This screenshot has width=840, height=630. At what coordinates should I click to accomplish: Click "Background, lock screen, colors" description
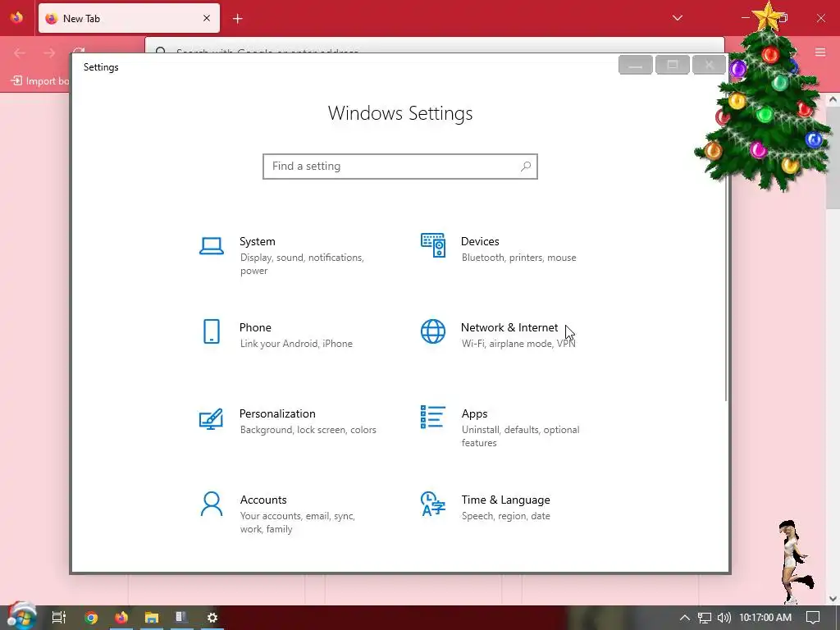click(308, 430)
